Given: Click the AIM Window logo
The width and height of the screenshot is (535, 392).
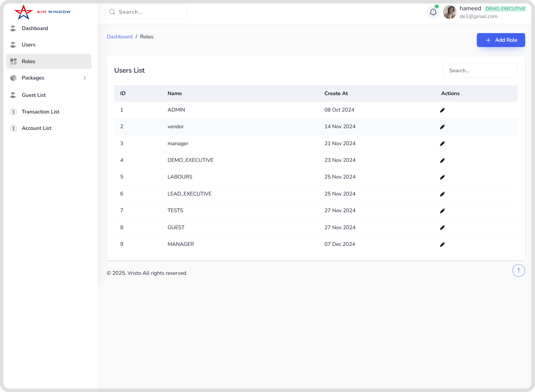Looking at the screenshot, I should (42, 11).
